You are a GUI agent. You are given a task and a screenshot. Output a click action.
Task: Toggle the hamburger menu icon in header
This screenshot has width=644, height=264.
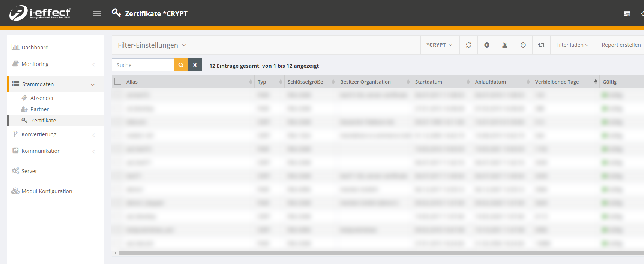tap(97, 13)
